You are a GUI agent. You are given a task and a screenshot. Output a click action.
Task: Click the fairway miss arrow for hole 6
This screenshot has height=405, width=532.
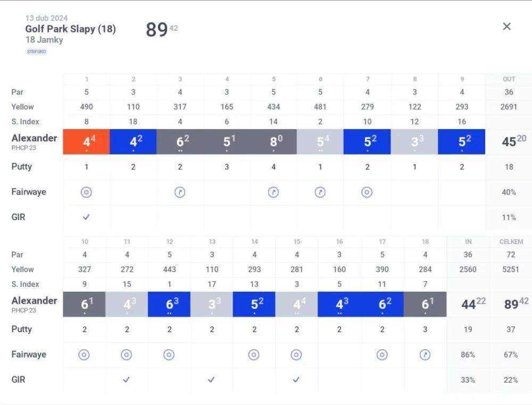(320, 192)
